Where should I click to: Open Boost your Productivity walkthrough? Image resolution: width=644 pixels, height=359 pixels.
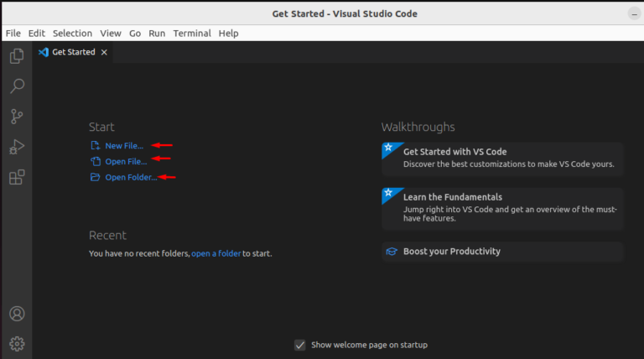(503, 252)
